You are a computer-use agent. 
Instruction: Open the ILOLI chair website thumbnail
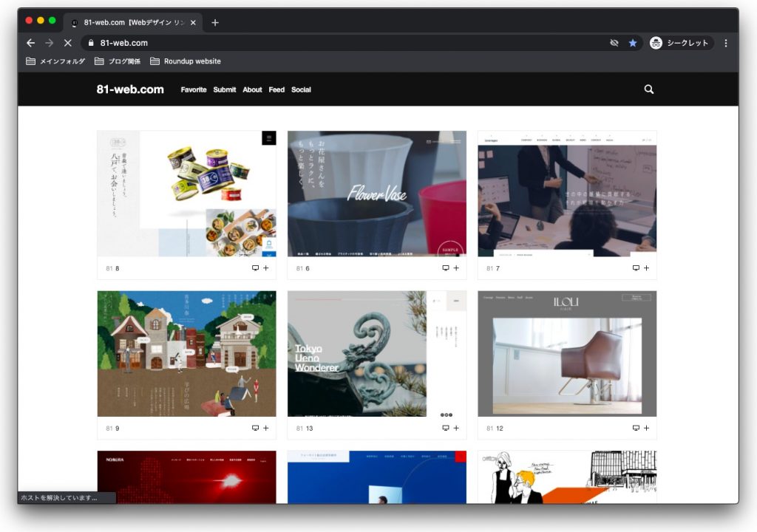point(567,354)
